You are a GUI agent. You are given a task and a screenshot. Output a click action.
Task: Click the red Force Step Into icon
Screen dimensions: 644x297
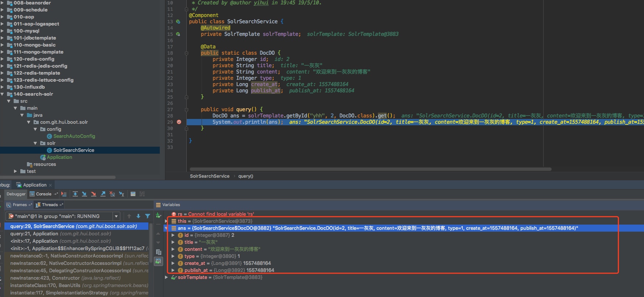point(94,194)
